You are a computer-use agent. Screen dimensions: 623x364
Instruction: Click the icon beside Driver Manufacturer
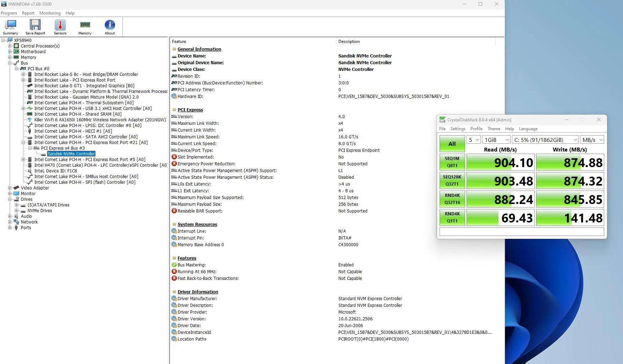(174, 298)
